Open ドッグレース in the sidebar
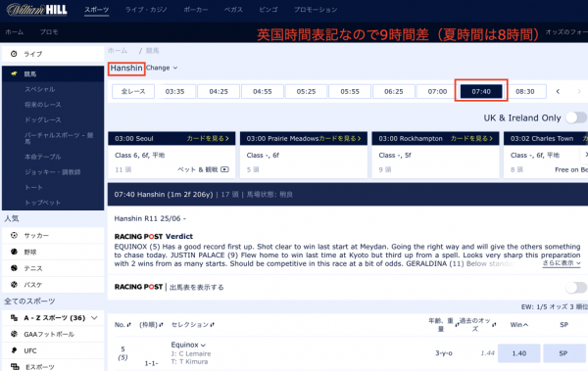 [43, 120]
